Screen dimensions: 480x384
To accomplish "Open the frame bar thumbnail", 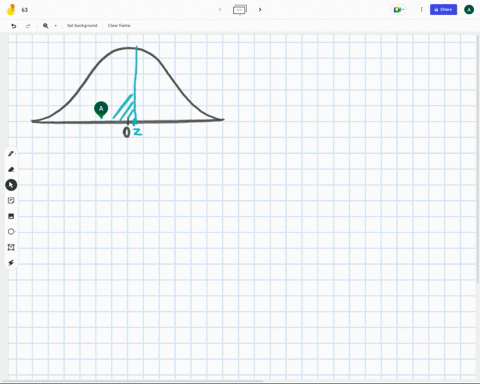I will point(240,10).
